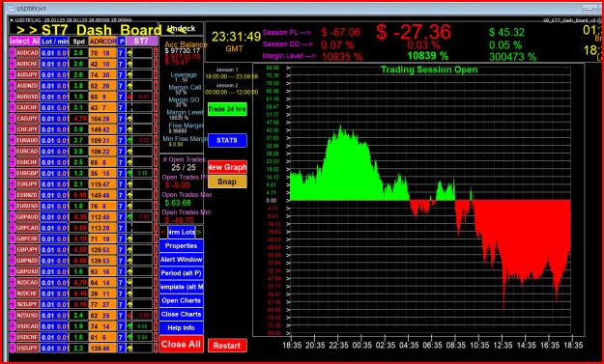The width and height of the screenshot is (604, 364).
Task: Click the Period (alt P) button
Action: [x=181, y=273]
